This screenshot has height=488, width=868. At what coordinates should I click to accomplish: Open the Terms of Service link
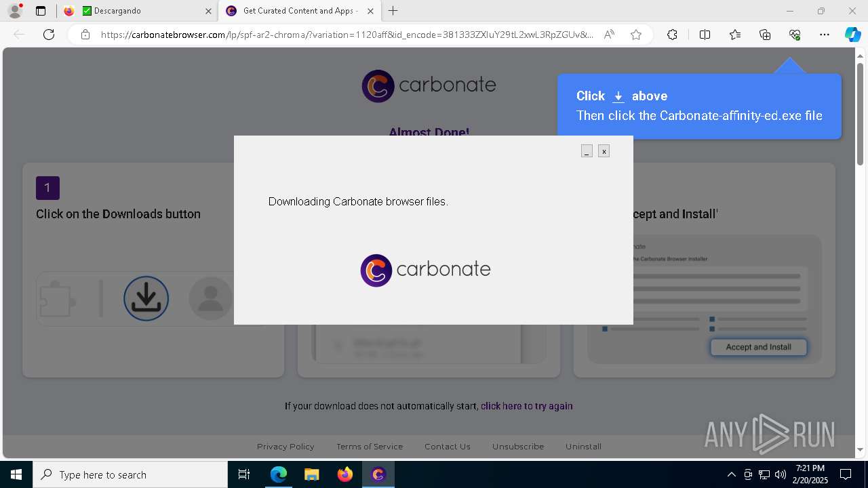coord(370,447)
